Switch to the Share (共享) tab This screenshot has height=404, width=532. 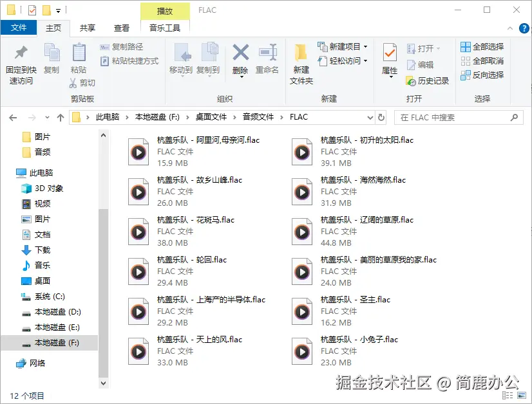(x=88, y=28)
